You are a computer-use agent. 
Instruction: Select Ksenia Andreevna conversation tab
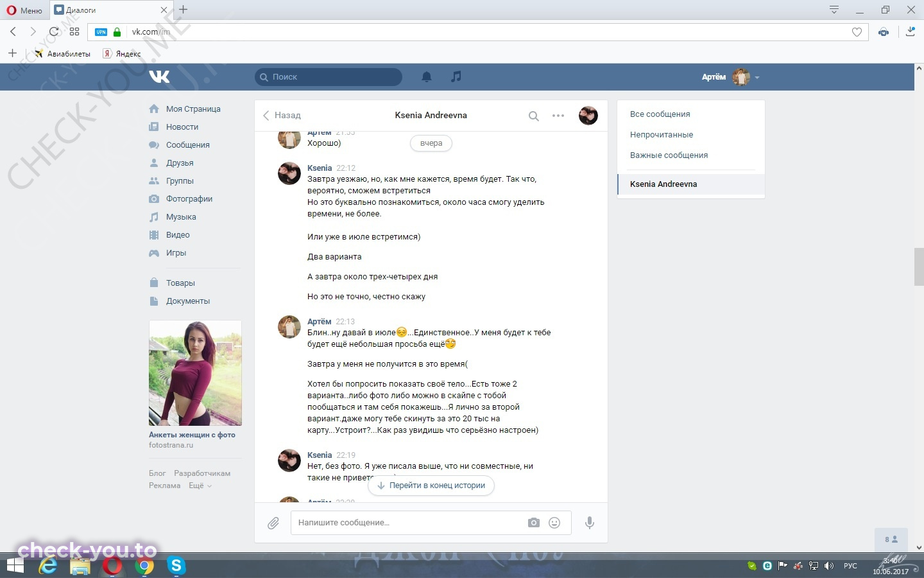pyautogui.click(x=691, y=184)
